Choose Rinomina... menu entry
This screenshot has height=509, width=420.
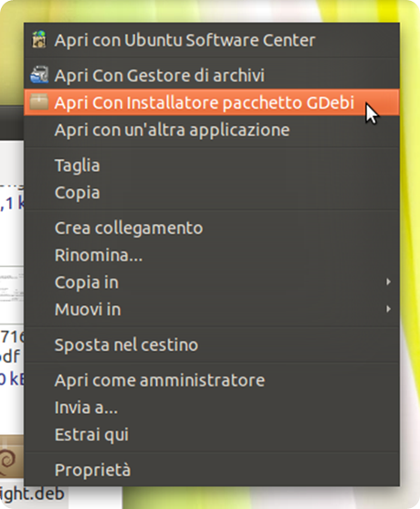[212, 255]
